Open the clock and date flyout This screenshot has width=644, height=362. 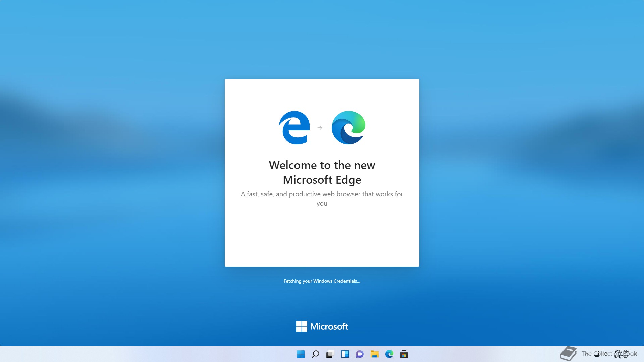pyautogui.click(x=622, y=354)
